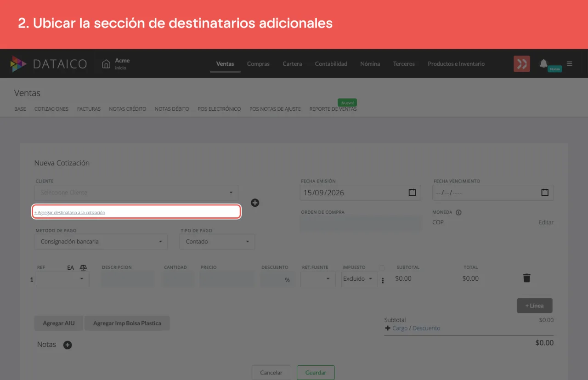Screen dimensions: 588x380
Task: Open the notifications bell
Action: (x=543, y=63)
